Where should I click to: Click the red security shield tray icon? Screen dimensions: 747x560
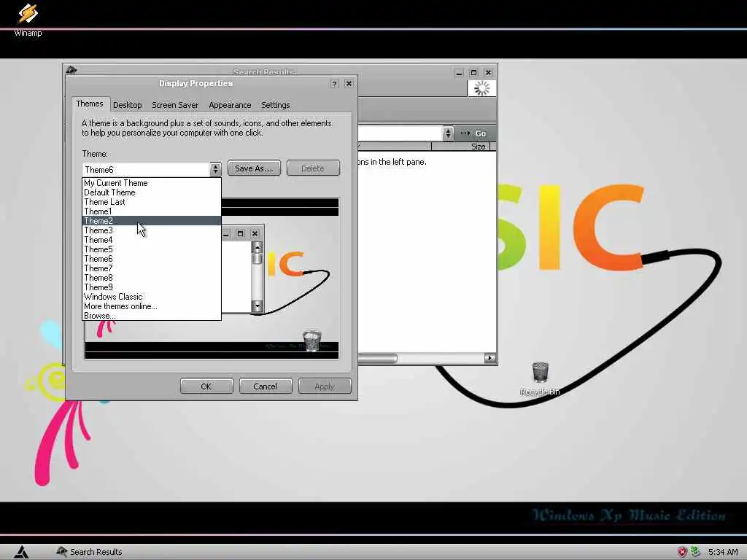click(682, 552)
